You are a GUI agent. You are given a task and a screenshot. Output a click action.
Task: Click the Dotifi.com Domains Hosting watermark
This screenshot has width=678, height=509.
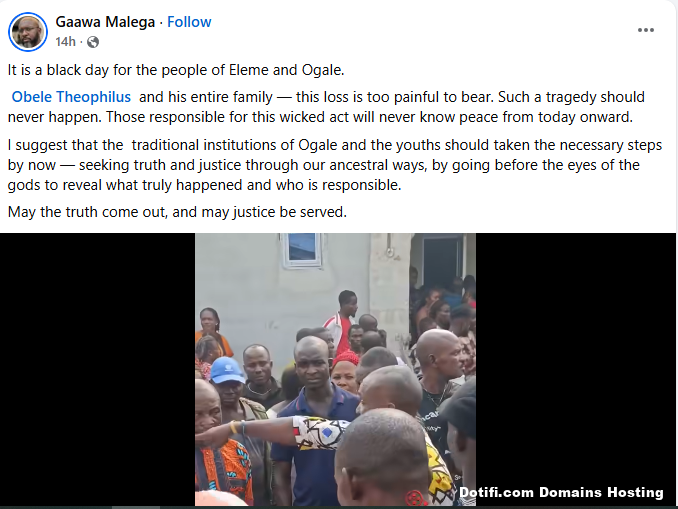[x=561, y=492]
